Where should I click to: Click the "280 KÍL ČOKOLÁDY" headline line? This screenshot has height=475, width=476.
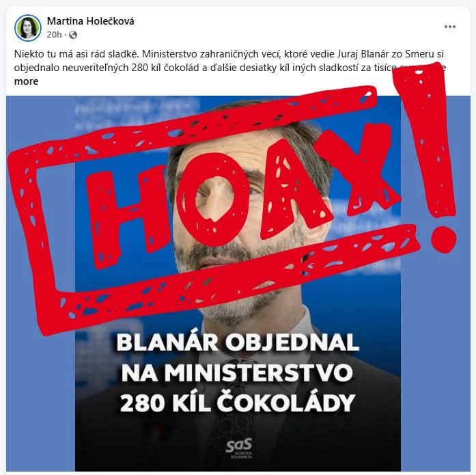click(238, 403)
